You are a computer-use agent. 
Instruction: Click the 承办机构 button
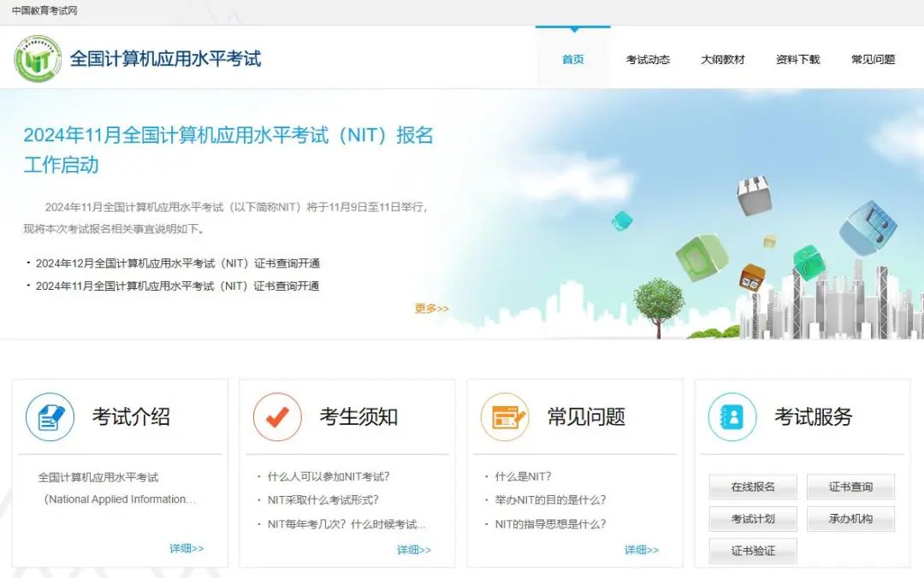[850, 519]
